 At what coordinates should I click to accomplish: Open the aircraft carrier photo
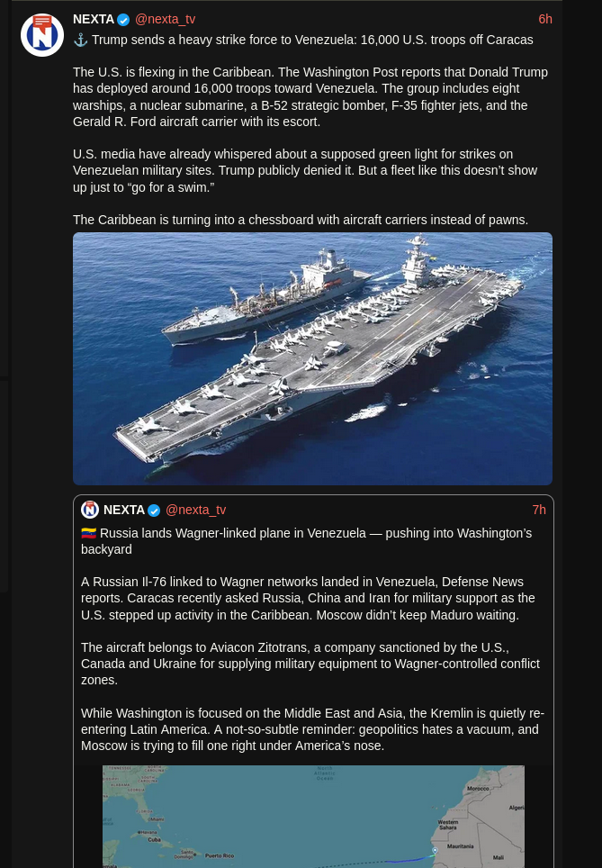312,358
